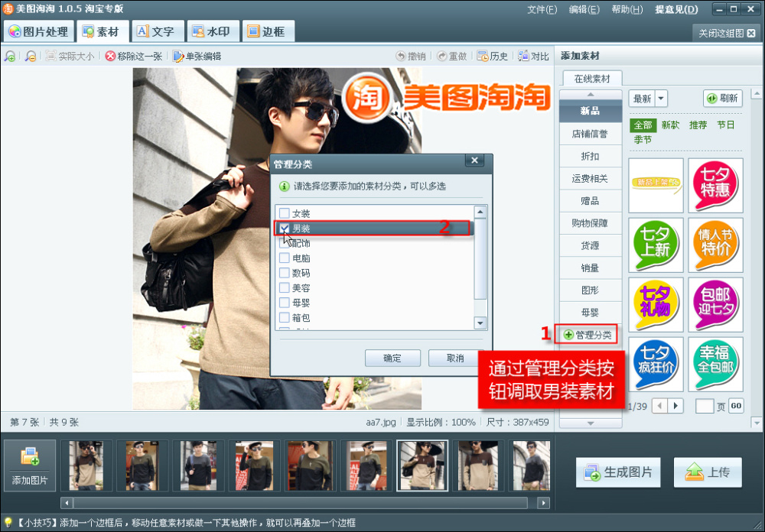This screenshot has height=532, width=765.
Task: Click the zoom out magnifier icon
Action: (x=31, y=57)
